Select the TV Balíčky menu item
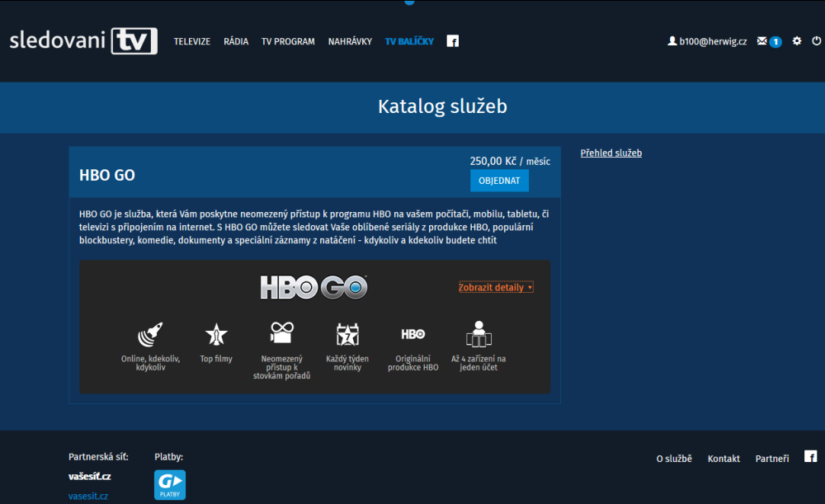 click(409, 41)
